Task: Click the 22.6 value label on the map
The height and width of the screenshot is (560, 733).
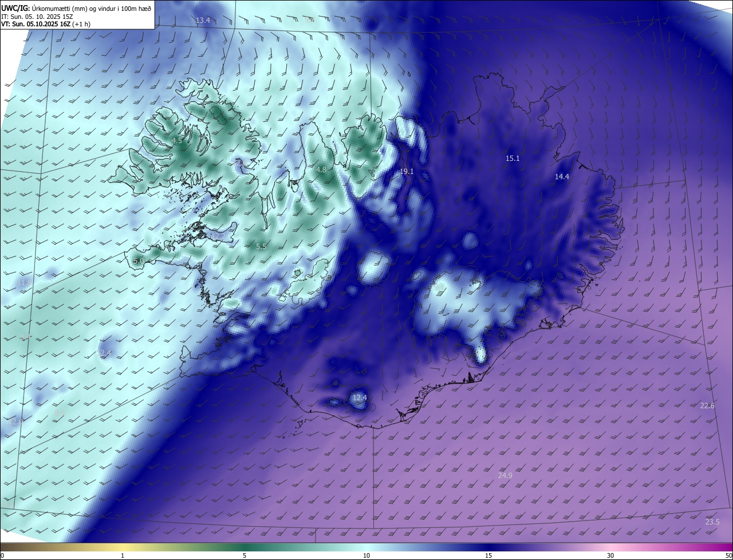Action: [x=707, y=406]
